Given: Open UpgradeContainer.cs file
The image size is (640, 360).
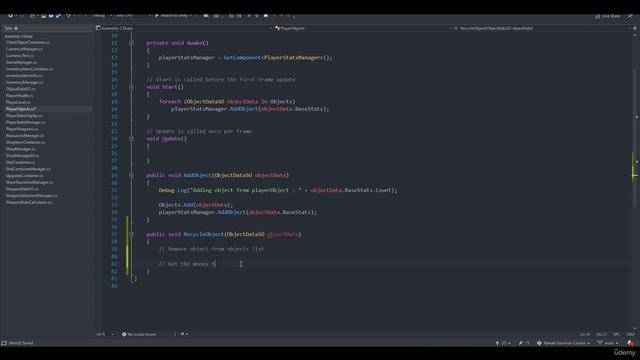Looking at the screenshot, I should pos(24,176).
